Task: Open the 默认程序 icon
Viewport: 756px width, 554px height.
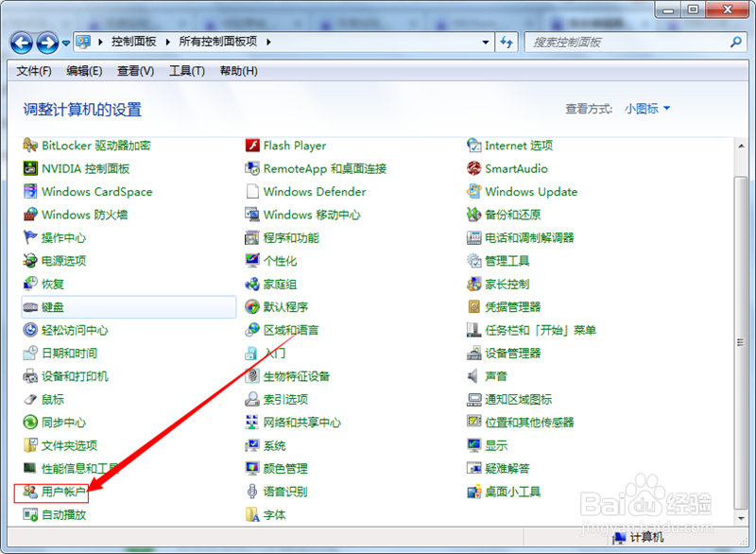Action: 252,306
